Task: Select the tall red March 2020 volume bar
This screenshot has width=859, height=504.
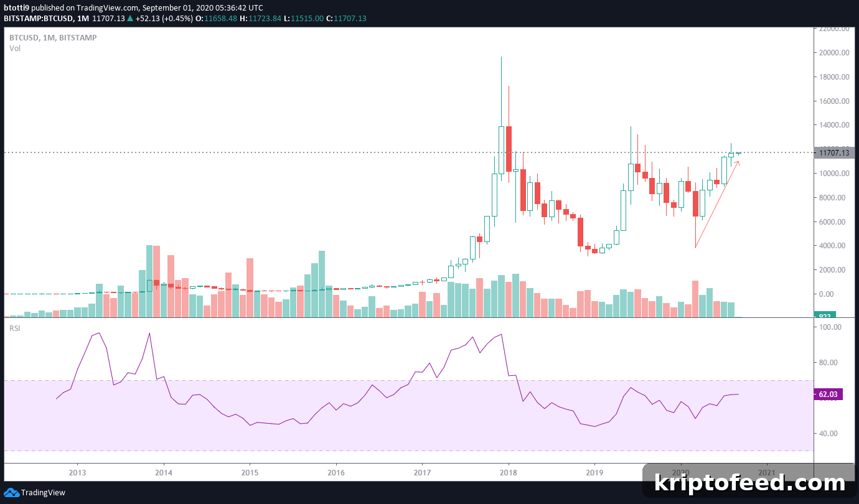Action: coord(695,299)
